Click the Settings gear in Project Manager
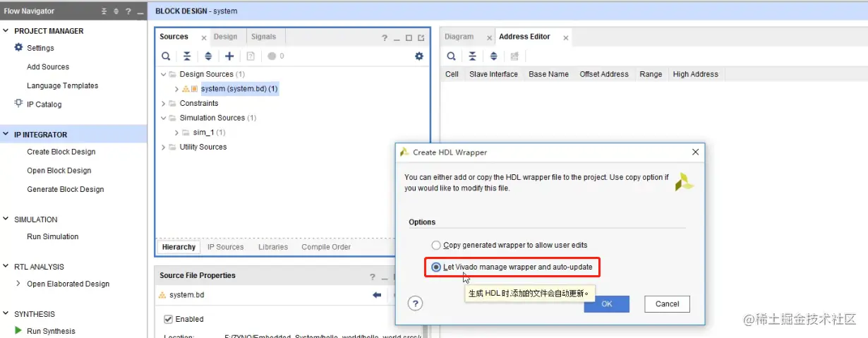 tap(19, 47)
